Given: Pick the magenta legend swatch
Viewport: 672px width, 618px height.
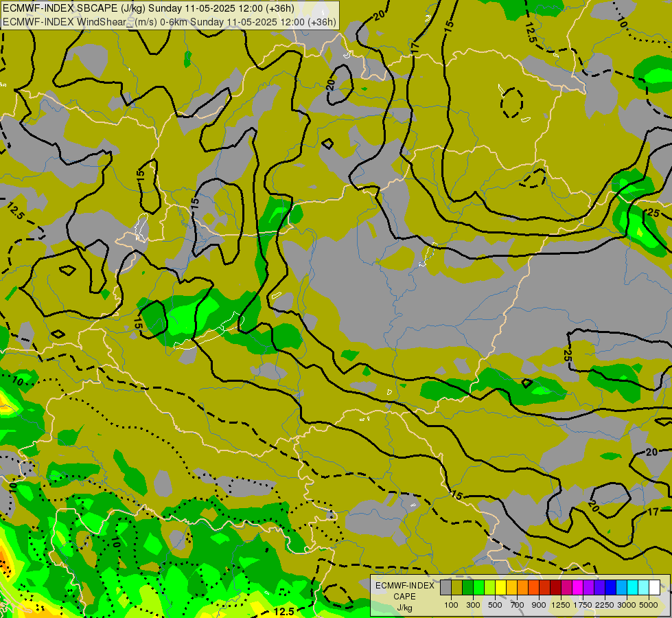Looking at the screenshot, I should [x=578, y=588].
